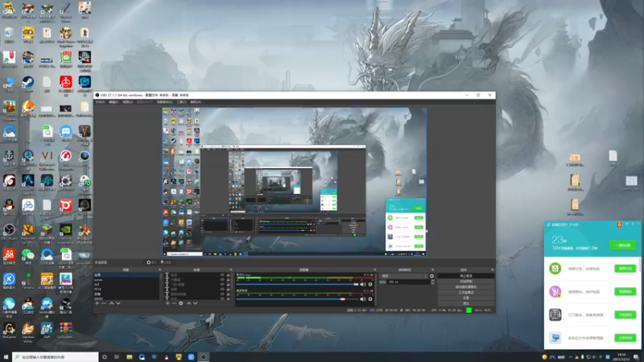Screen dimensions: 644x362
Task: Click the Exit button at the bottom of Controls
Action: (x=466, y=303)
